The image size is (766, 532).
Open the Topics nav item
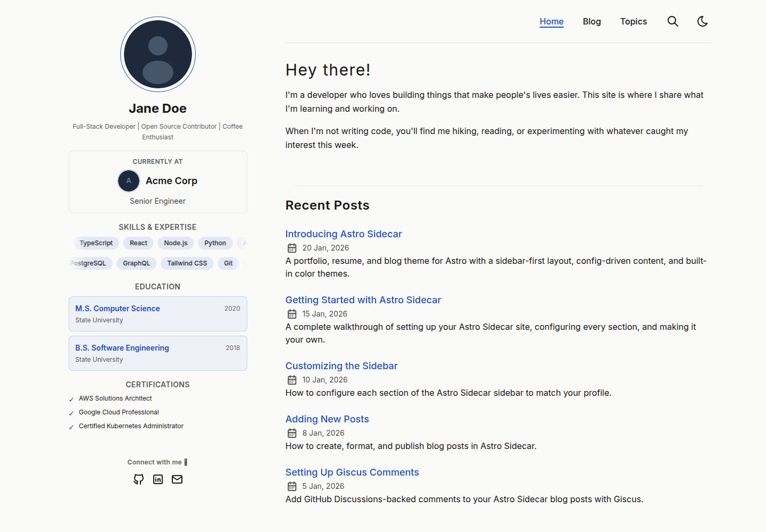coord(634,21)
